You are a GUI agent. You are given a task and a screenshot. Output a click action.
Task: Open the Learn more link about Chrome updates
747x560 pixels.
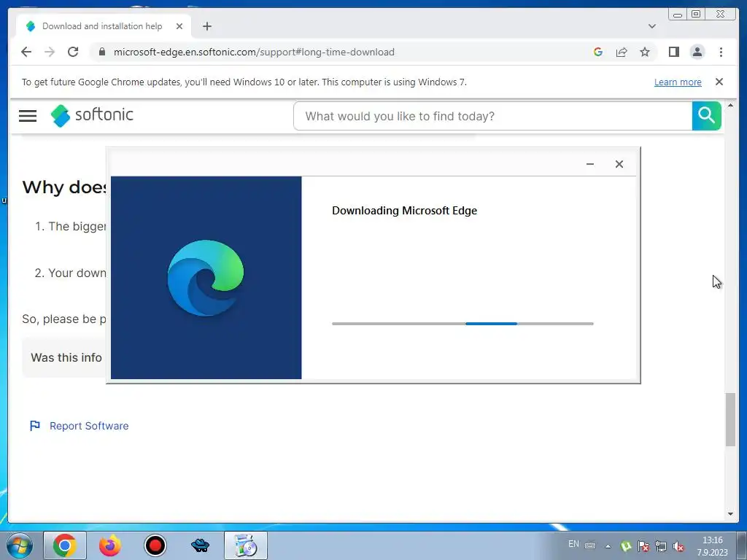[x=678, y=82]
